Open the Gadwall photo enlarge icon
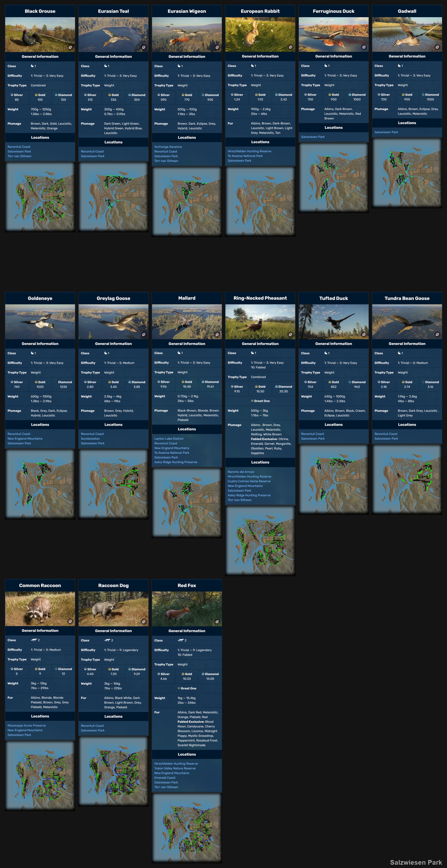Screen dimensions: 447x868 437,47
